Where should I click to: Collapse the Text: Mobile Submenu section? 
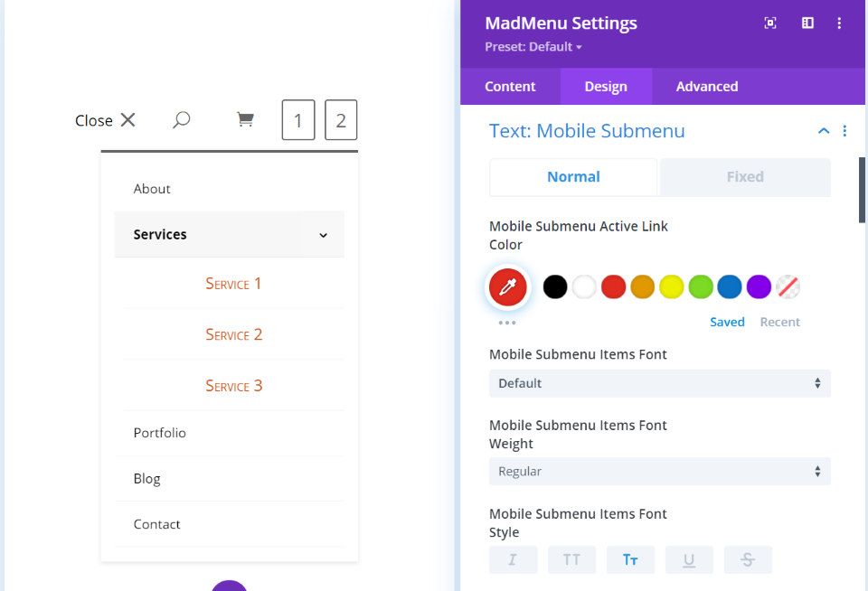[x=824, y=131]
